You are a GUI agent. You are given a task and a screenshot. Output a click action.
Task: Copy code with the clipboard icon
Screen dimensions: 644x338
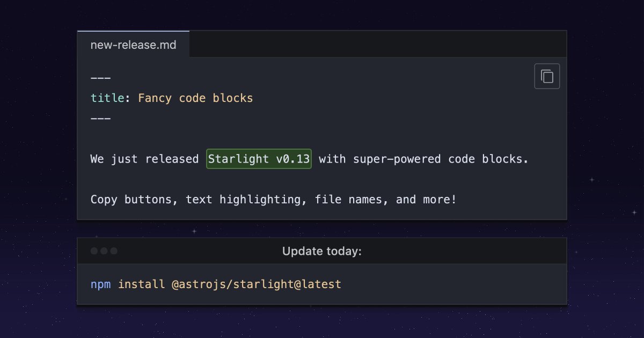pyautogui.click(x=547, y=76)
